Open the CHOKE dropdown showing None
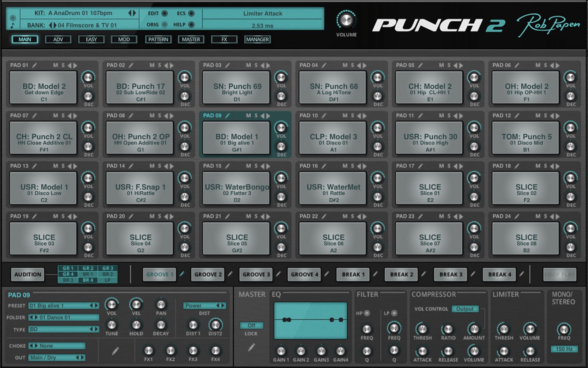Screen dimensions: 588x368 pos(57,346)
